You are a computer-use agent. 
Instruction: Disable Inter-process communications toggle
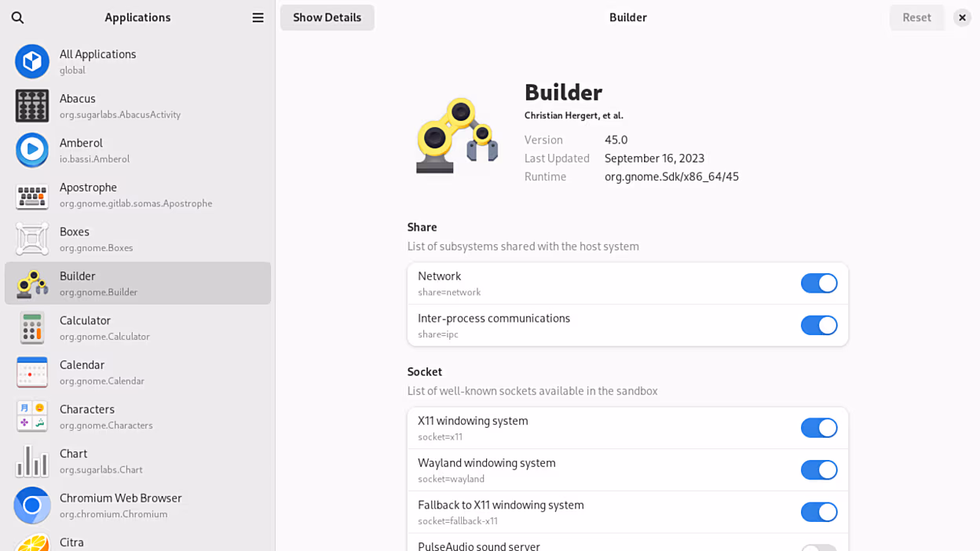pyautogui.click(x=819, y=325)
